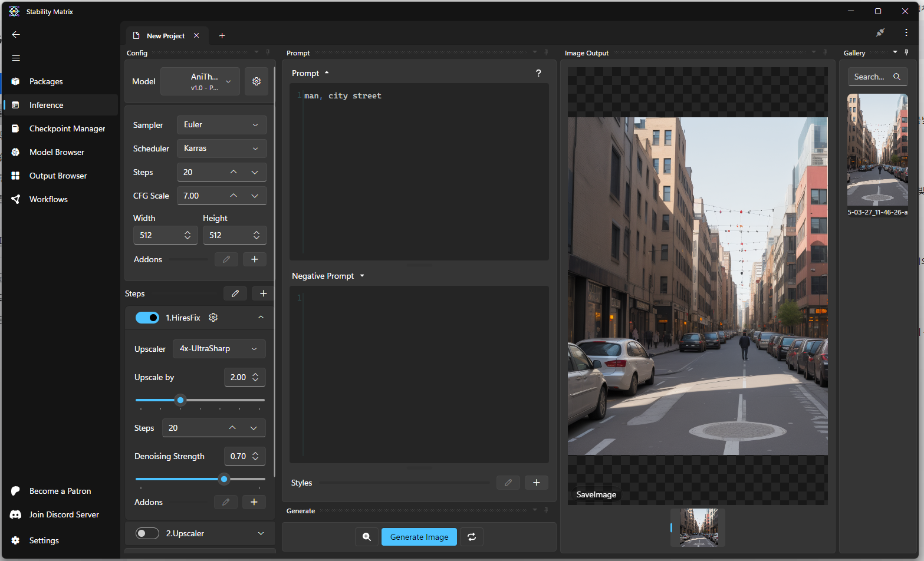
Task: Pin the Image Output panel
Action: tap(825, 52)
